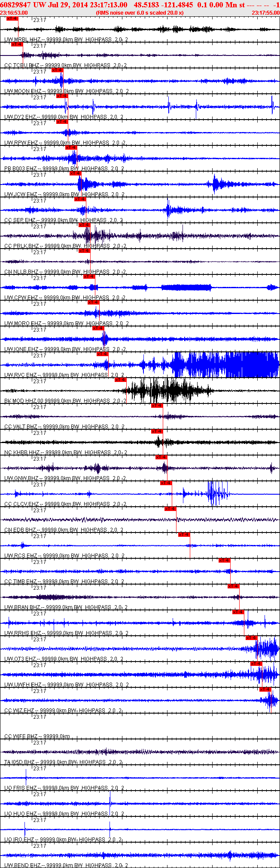Click the red pick flag on CPW trace
The image size is (280, 868).
click(x=89, y=277)
